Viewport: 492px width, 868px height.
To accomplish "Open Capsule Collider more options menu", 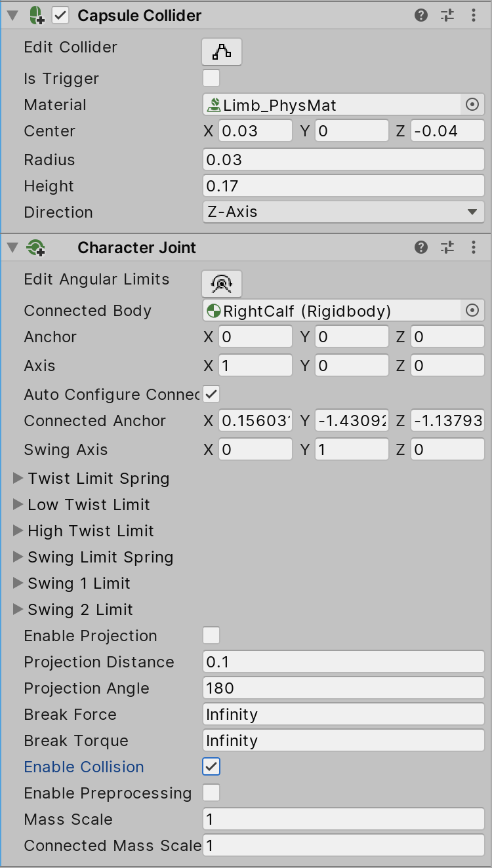I will pos(474,15).
